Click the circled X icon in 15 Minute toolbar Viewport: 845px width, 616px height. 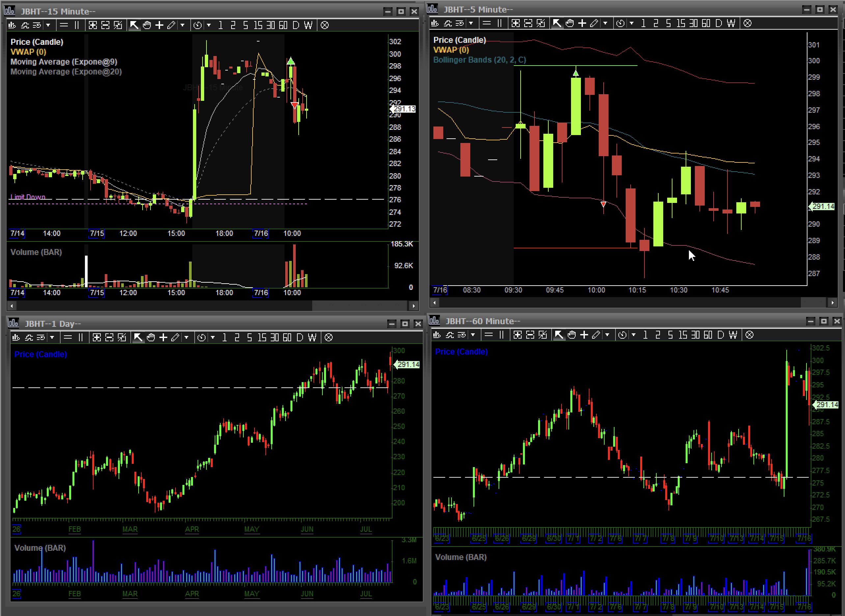click(325, 25)
